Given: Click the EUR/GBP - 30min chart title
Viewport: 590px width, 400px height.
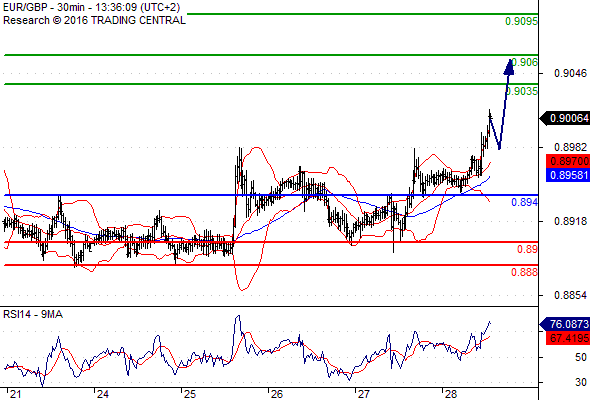Looking at the screenshot, I should 91,8.
